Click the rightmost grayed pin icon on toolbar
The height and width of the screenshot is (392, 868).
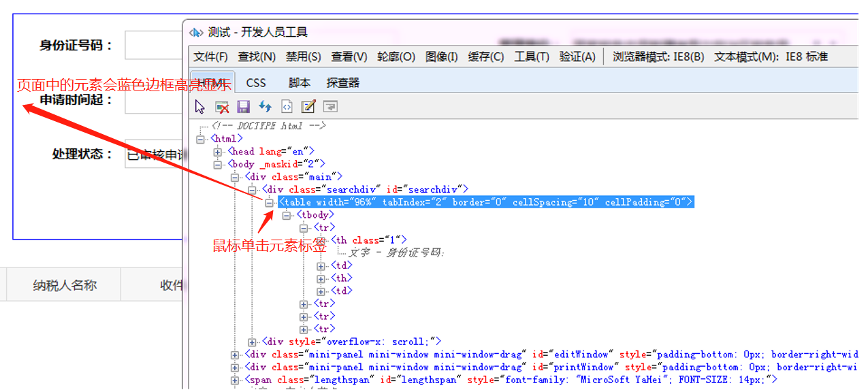click(329, 106)
